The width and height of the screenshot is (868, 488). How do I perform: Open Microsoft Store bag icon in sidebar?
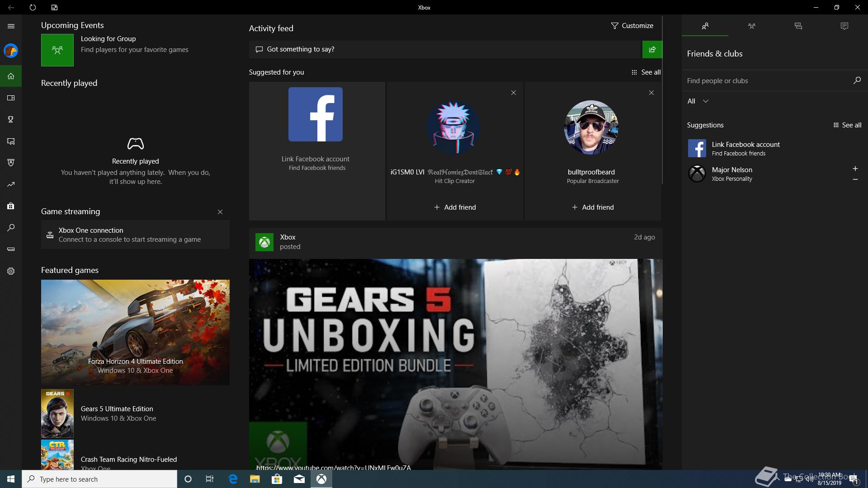(x=11, y=206)
